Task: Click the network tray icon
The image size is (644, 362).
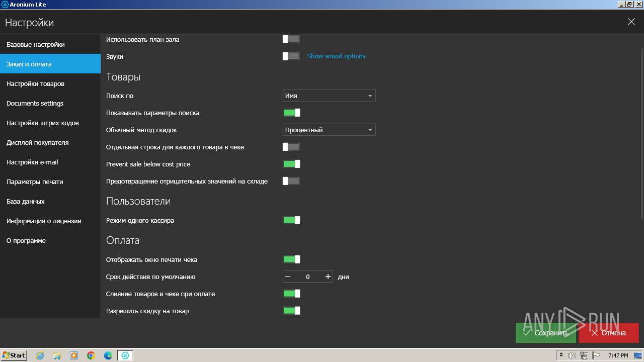Action: pyautogui.click(x=584, y=355)
